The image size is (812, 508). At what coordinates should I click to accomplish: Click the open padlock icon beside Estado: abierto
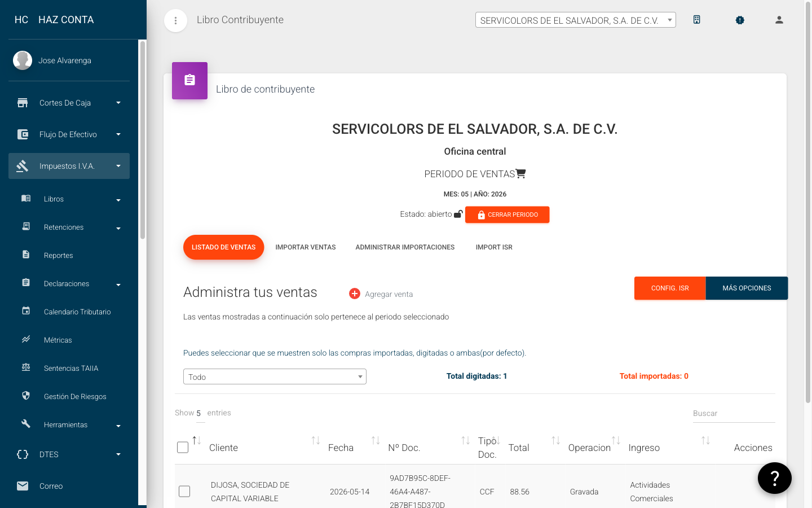[458, 214]
